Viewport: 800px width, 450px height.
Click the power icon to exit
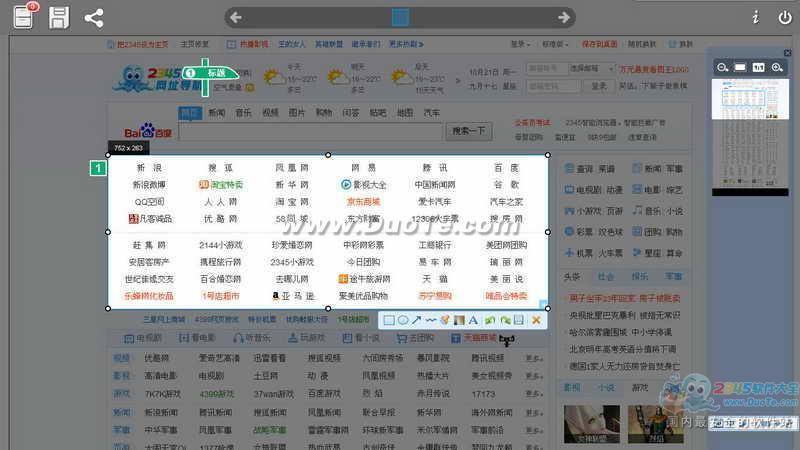pos(785,17)
